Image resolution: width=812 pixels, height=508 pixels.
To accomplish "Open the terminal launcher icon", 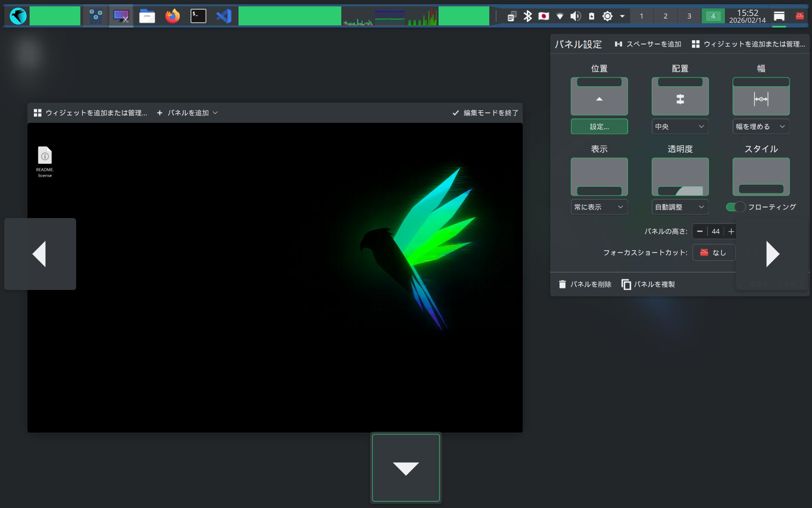I will coord(198,16).
